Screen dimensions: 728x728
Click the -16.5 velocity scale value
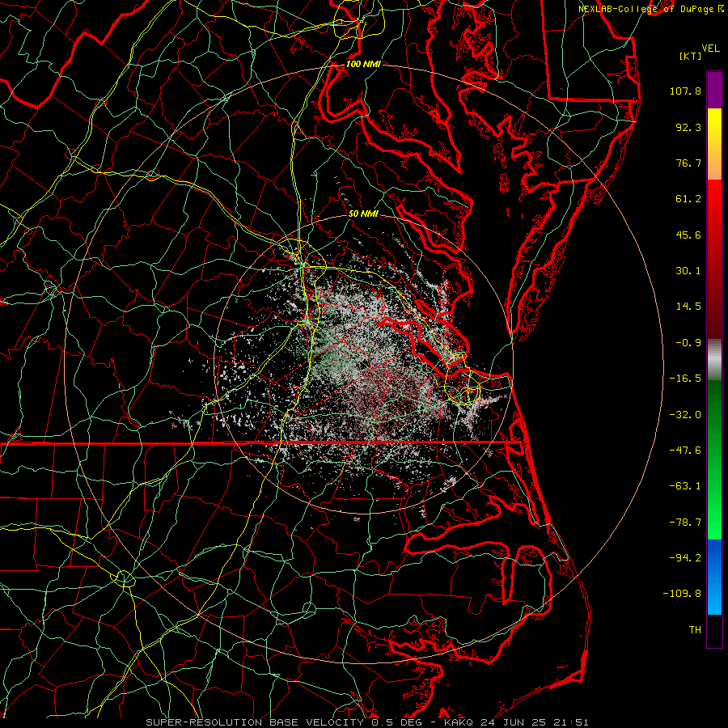685,379
